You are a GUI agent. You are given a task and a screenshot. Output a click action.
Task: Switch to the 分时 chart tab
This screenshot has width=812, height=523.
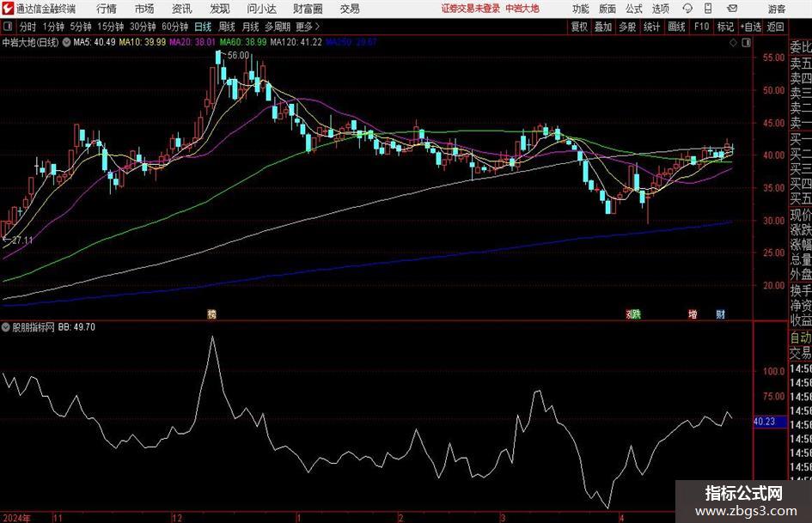pos(28,27)
